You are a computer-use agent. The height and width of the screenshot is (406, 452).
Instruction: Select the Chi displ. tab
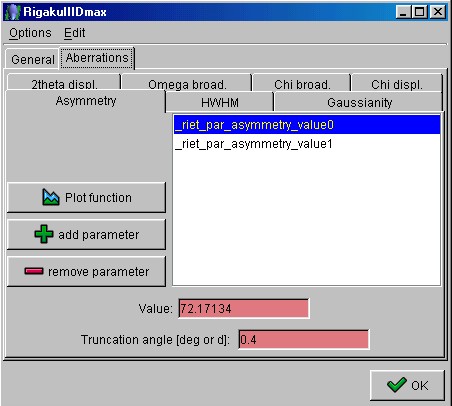tap(397, 83)
